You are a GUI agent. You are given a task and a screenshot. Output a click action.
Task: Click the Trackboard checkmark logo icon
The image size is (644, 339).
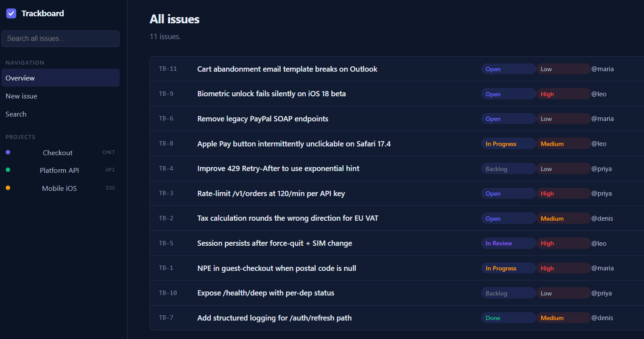pos(11,14)
